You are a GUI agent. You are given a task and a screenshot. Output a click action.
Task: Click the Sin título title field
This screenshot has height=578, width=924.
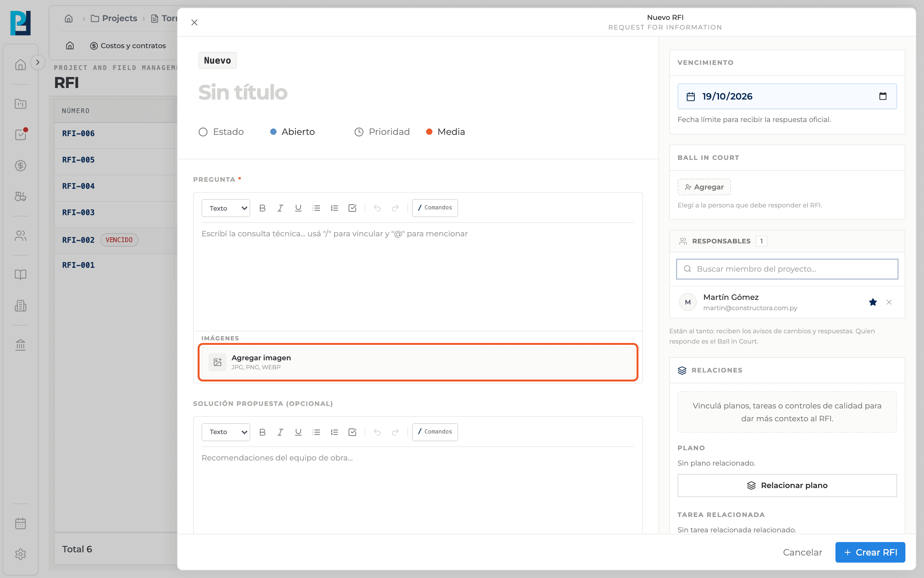(x=243, y=92)
